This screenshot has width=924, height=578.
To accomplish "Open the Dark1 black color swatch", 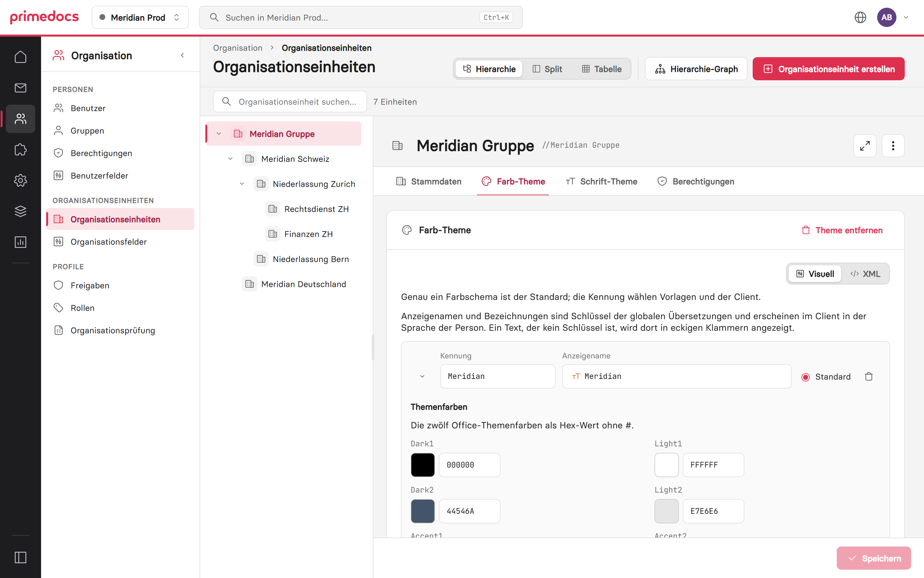I will (423, 465).
